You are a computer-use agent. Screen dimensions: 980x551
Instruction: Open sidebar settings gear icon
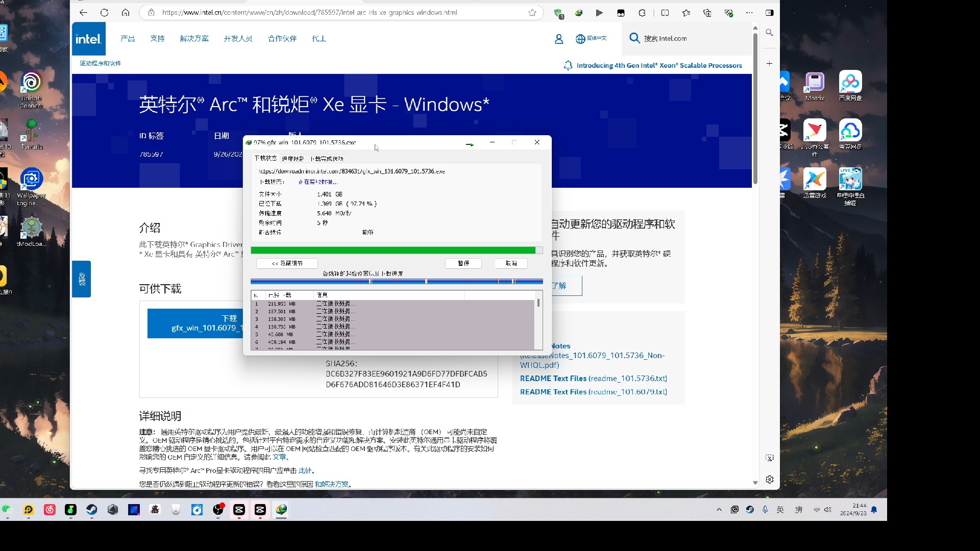coord(770,480)
